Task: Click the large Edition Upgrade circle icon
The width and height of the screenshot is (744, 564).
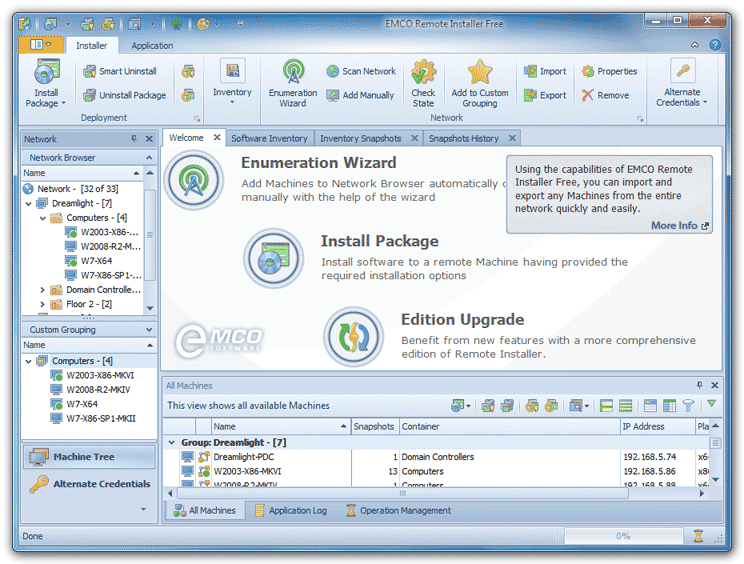Action: click(x=353, y=337)
